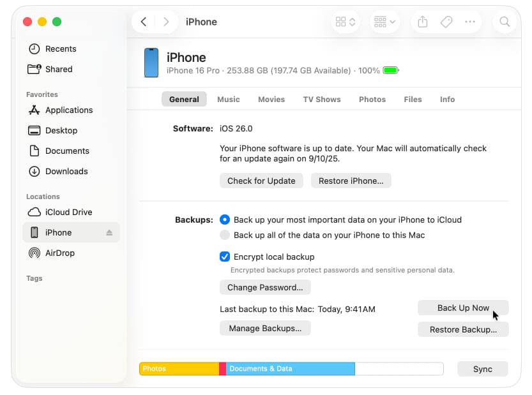This screenshot has width=532, height=395.
Task: Open iCloud Drive in the sidebar
Action: click(72, 212)
